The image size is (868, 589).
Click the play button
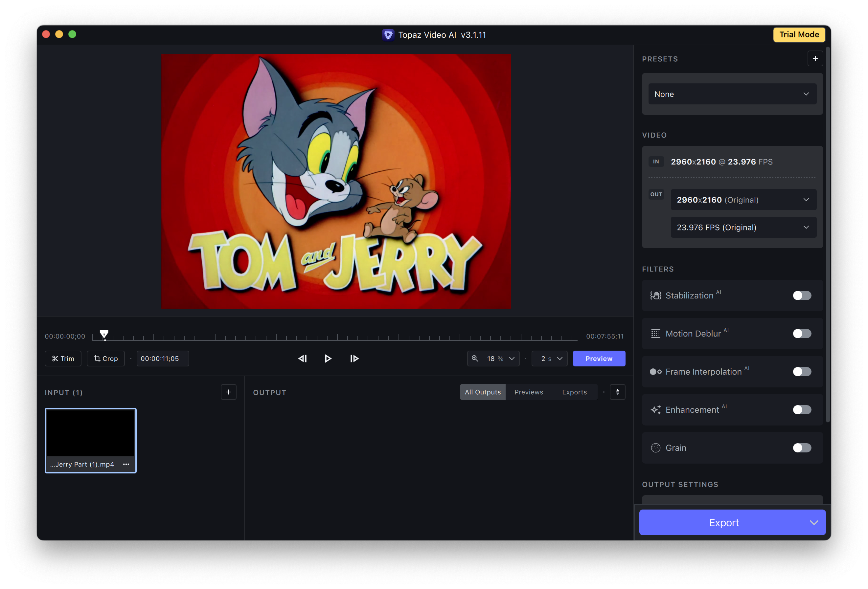[x=328, y=358]
